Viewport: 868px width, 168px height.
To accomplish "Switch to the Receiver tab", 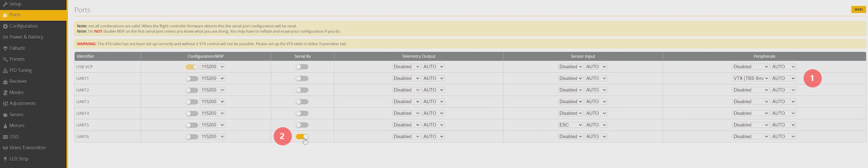I will click(x=18, y=81).
